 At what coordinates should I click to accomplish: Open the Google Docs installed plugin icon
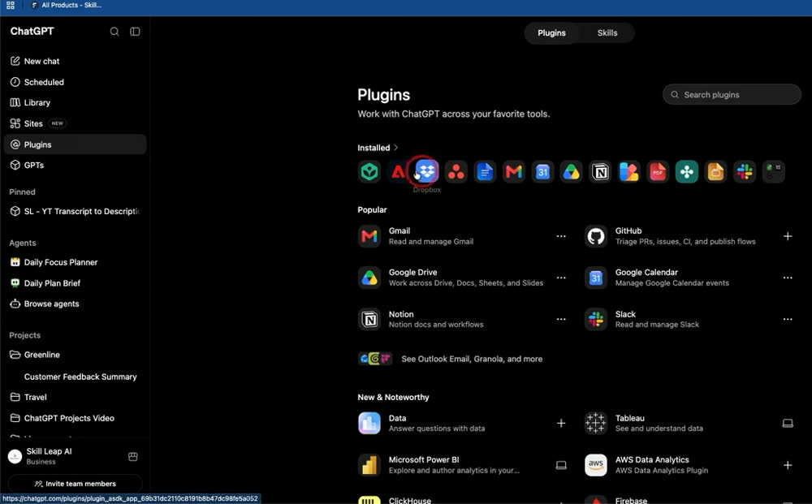tap(485, 171)
